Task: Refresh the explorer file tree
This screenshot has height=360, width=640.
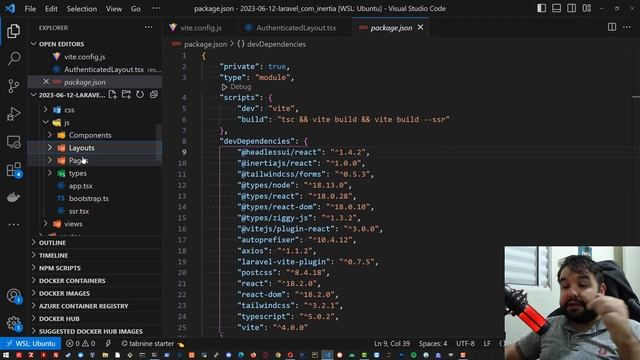Action: tap(140, 95)
